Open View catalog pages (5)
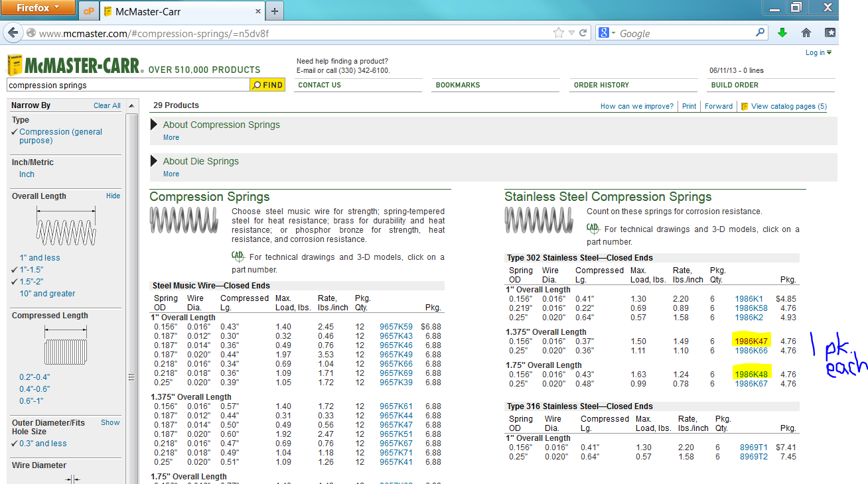 (x=789, y=106)
